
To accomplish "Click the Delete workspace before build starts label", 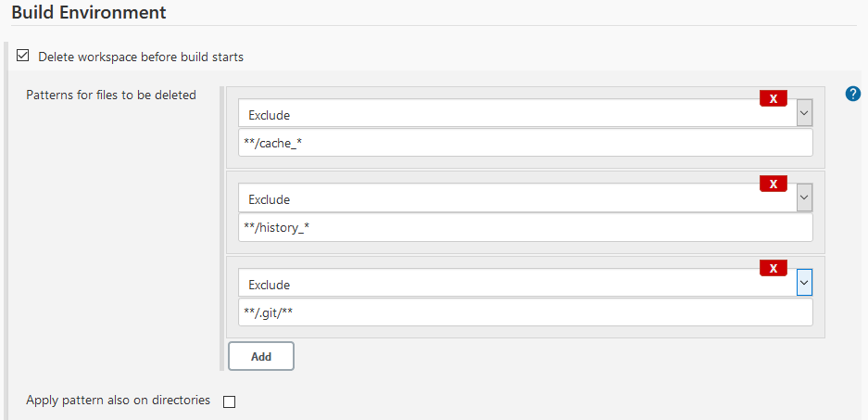I will [141, 57].
